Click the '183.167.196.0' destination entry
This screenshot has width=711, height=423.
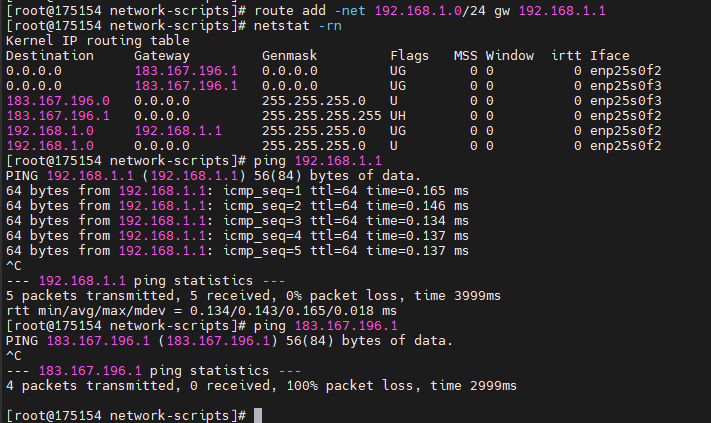(58, 100)
